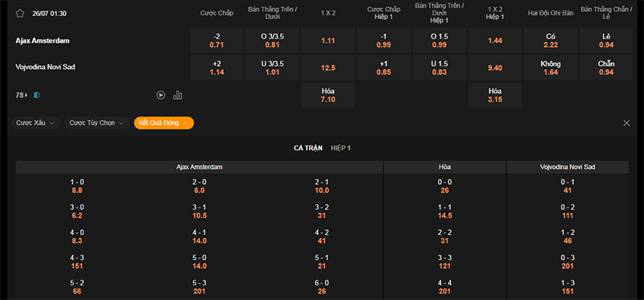Choose correct score 0 - 1 at 41

coord(568,187)
